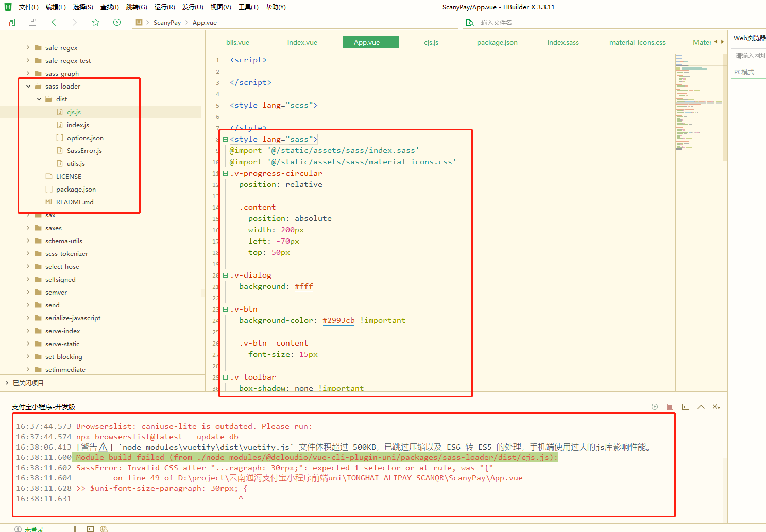The width and height of the screenshot is (766, 532).
Task: Expand the schema-utils folder
Action: [28, 241]
